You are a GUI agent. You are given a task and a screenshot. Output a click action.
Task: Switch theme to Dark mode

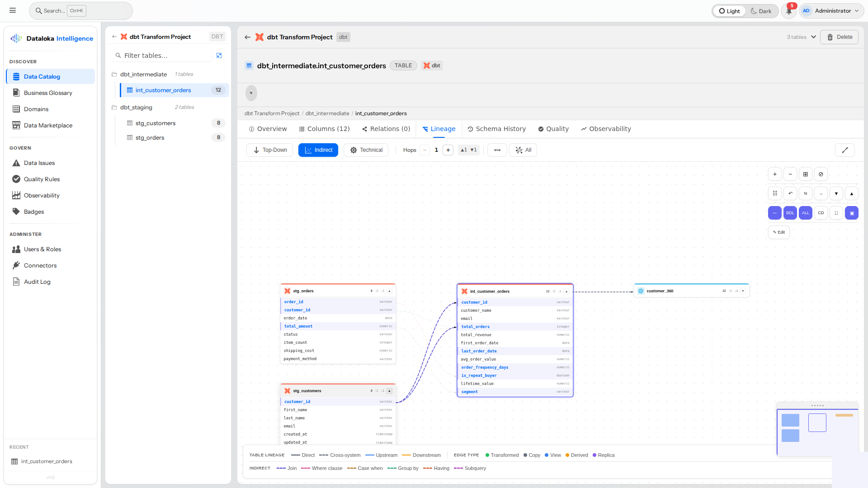tap(761, 11)
